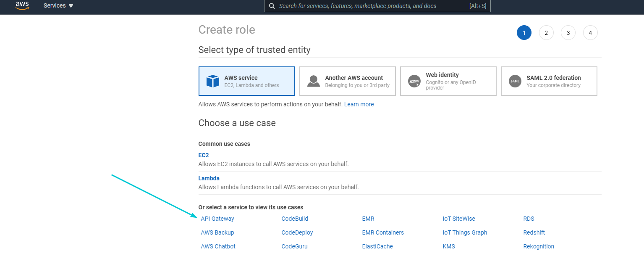644x256 pixels.
Task: Jump to step 4 of wizard
Action: click(x=590, y=33)
